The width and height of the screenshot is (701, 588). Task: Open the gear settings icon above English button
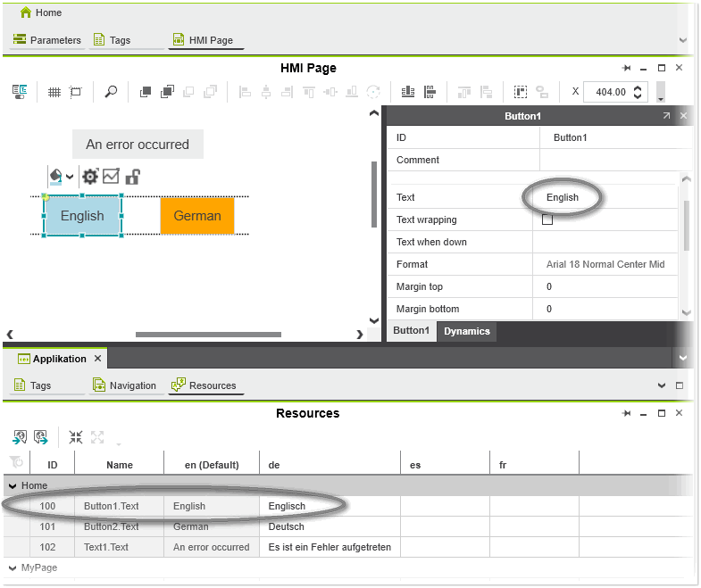coord(90,177)
